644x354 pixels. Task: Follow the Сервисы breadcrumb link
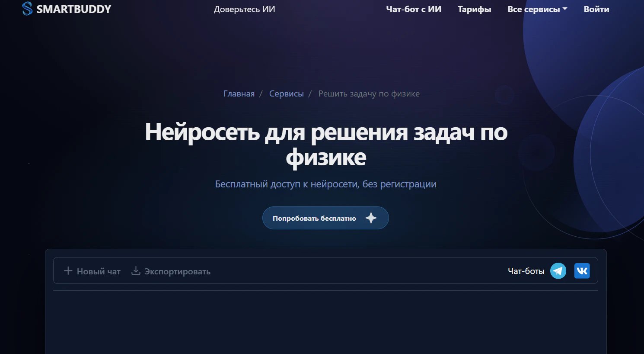287,94
